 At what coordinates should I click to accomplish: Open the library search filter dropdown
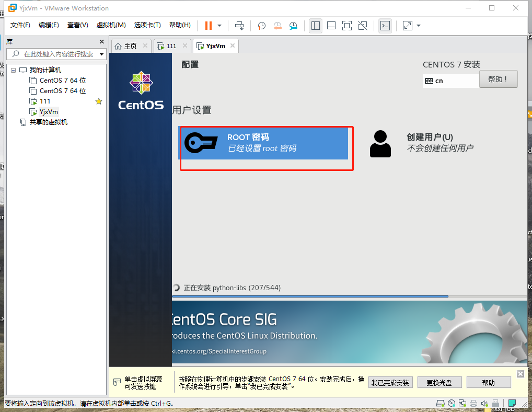click(x=101, y=54)
